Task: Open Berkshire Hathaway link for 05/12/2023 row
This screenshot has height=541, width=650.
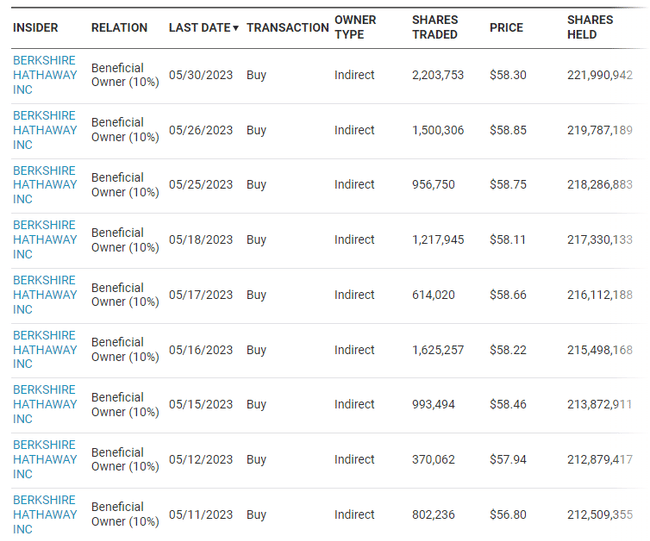Action: click(x=45, y=459)
